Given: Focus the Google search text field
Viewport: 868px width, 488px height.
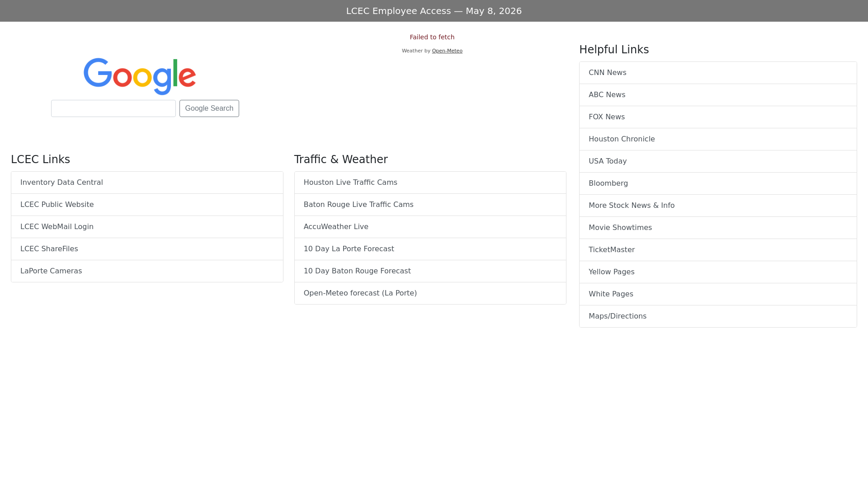Looking at the screenshot, I should pos(113,108).
